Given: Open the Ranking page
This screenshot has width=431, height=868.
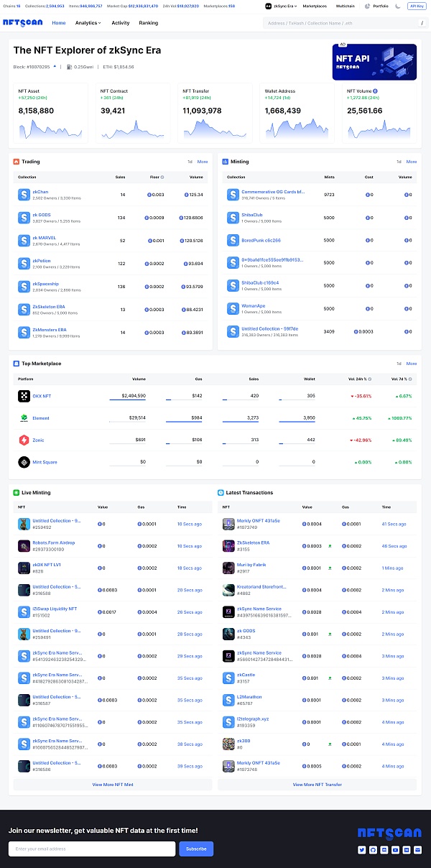Looking at the screenshot, I should click(x=149, y=23).
